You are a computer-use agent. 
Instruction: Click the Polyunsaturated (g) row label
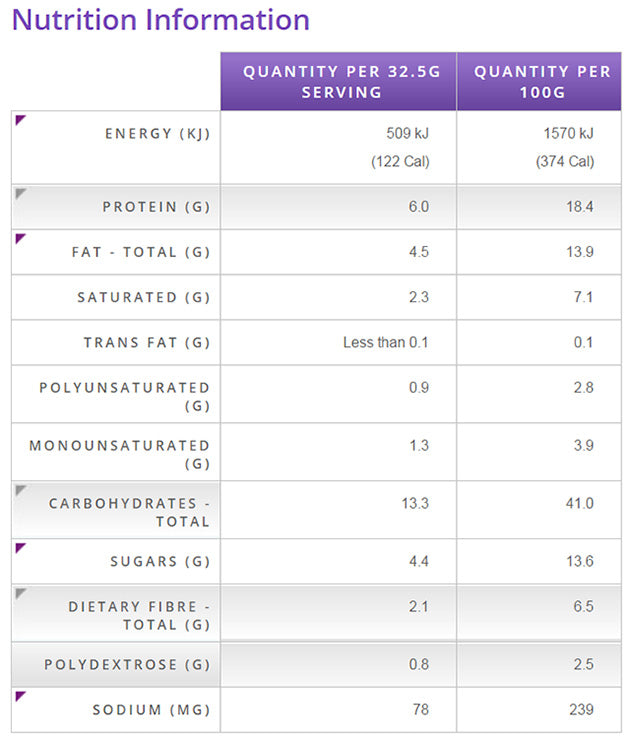pos(125,397)
